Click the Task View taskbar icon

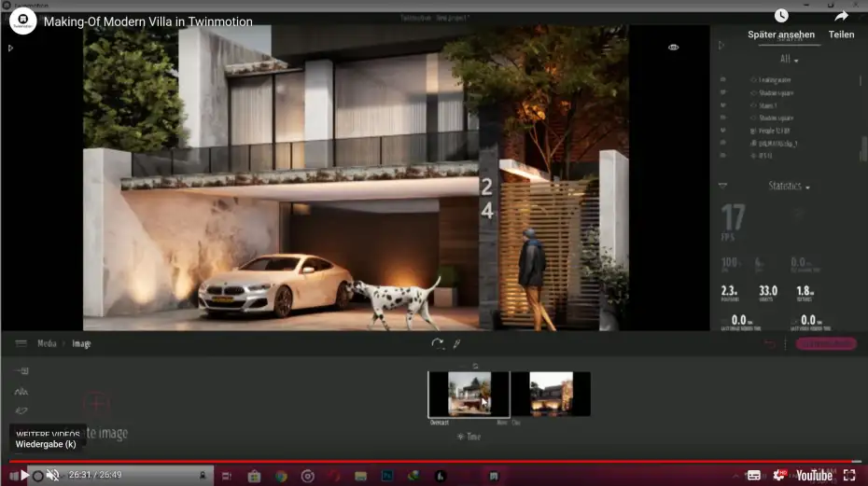point(227,476)
